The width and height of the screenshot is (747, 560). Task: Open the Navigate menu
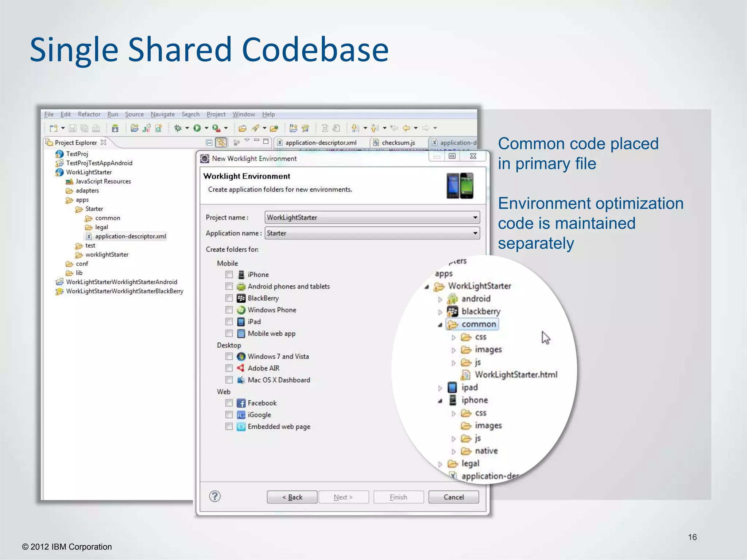click(163, 114)
